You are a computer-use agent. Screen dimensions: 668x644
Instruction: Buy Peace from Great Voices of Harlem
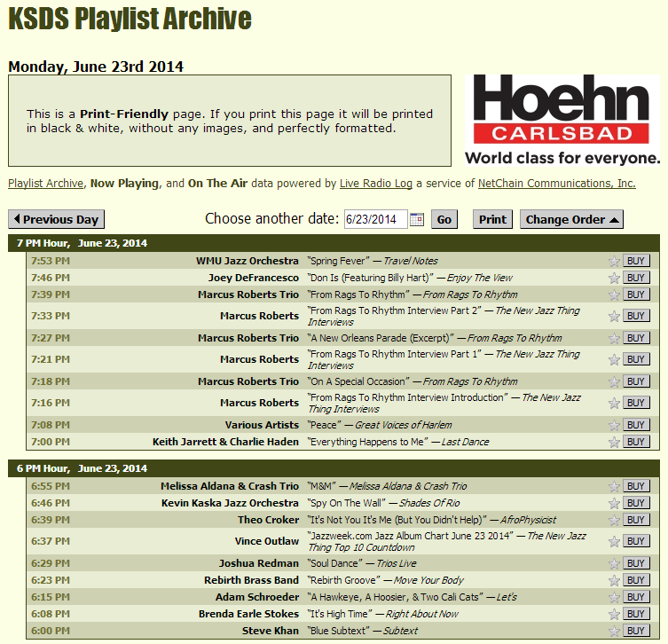click(636, 425)
